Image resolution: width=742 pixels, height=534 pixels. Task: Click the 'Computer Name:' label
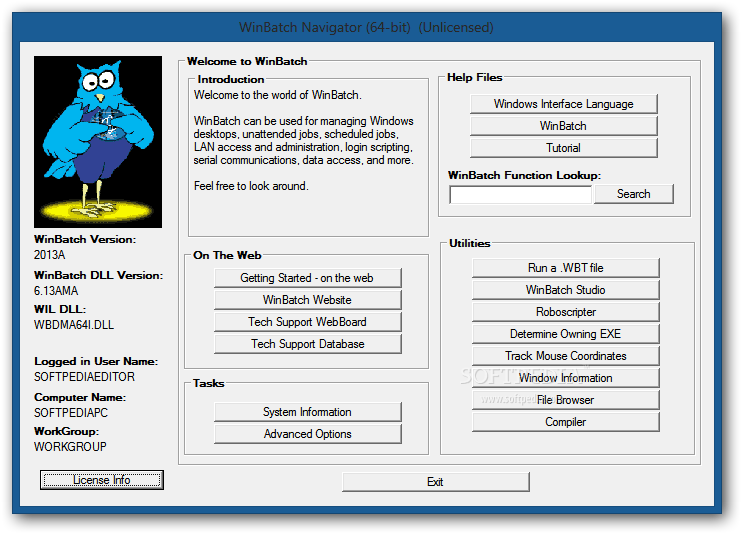coord(80,398)
